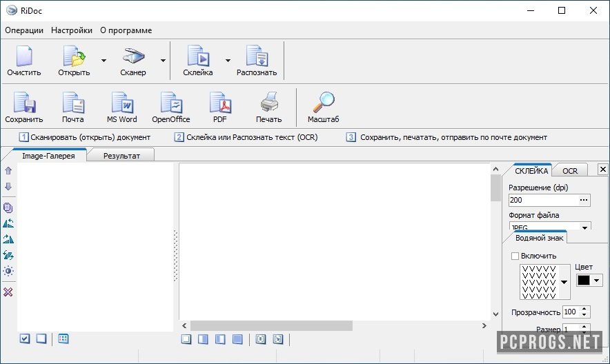The image size is (610, 364).
Task: Enable the Включить watermark checkbox
Action: (515, 256)
